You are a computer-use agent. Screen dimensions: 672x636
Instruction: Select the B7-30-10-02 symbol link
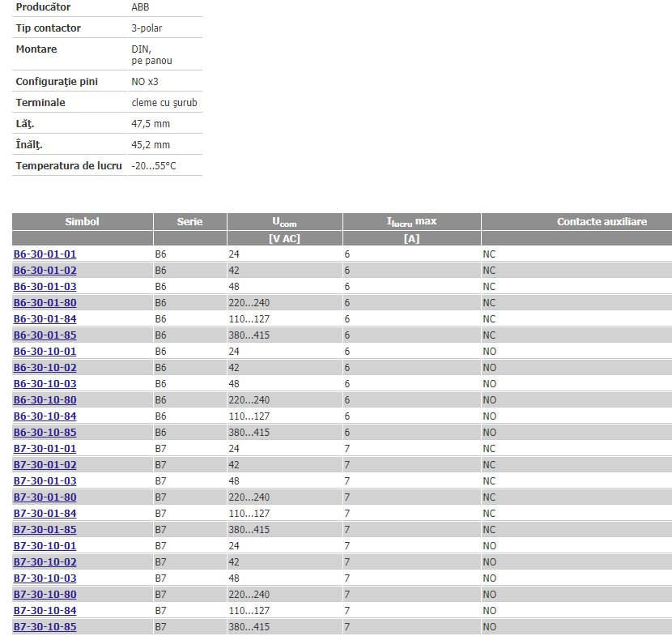[45, 562]
